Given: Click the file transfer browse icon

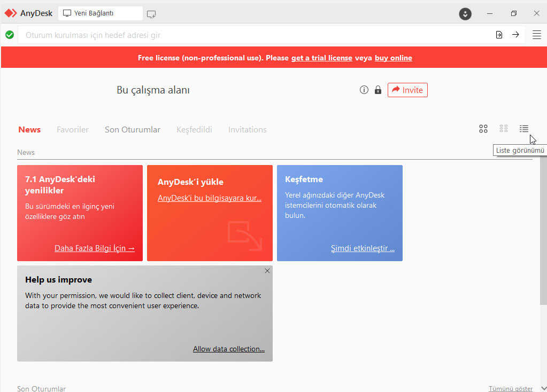Looking at the screenshot, I should (x=499, y=35).
